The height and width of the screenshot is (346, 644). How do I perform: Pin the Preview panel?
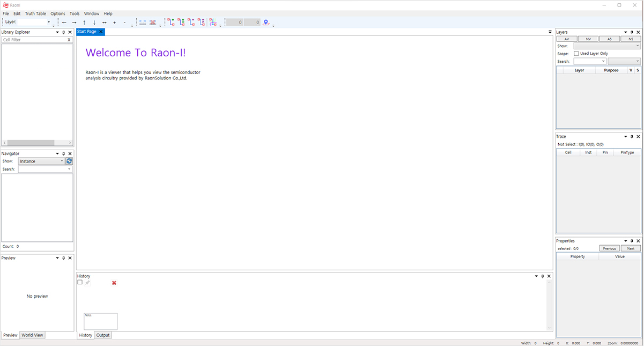63,258
